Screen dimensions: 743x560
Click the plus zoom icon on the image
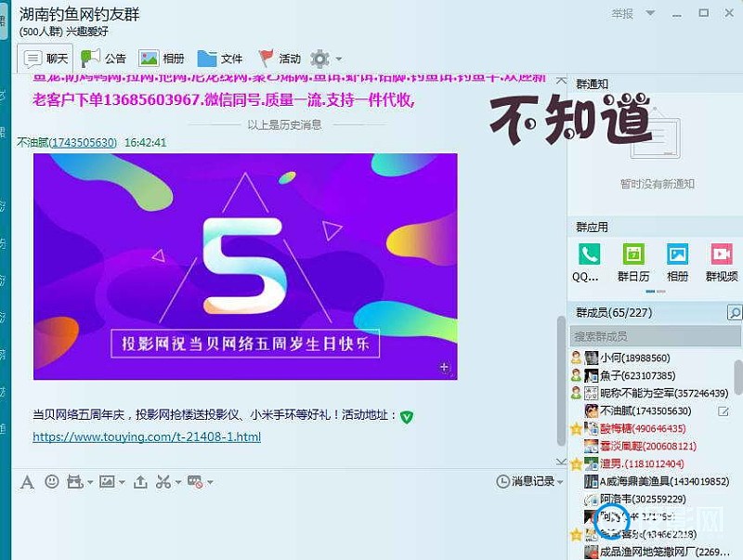(x=444, y=367)
